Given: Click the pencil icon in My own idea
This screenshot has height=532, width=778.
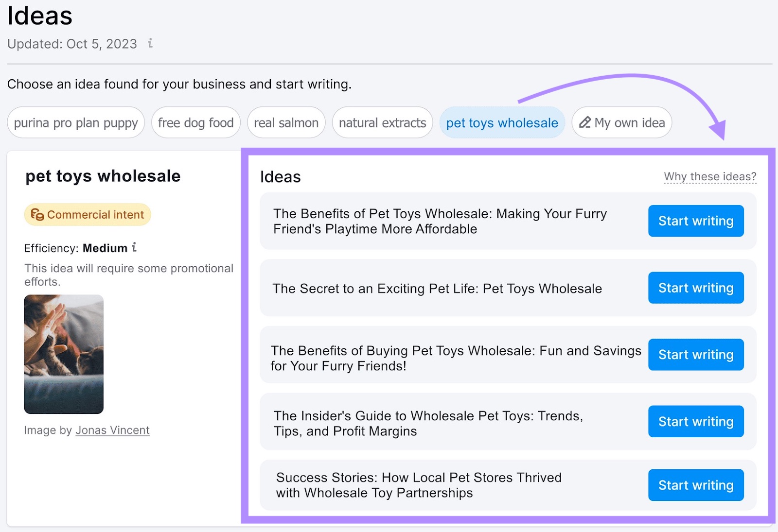Looking at the screenshot, I should coord(585,122).
